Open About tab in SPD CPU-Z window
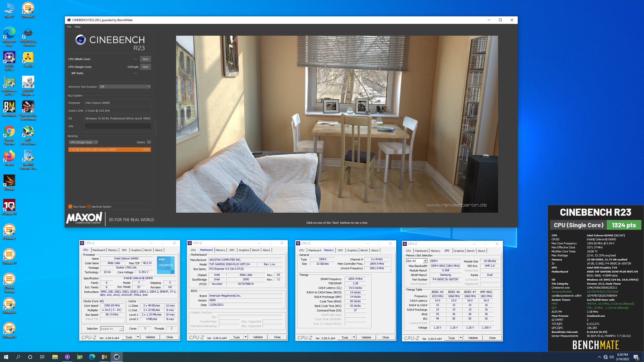The image size is (644, 362). click(x=481, y=251)
